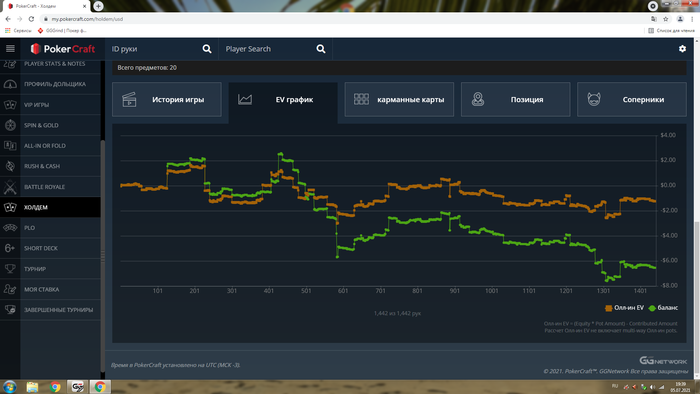Open the browser reading list
Screen dimensions: 700x394
672,30
